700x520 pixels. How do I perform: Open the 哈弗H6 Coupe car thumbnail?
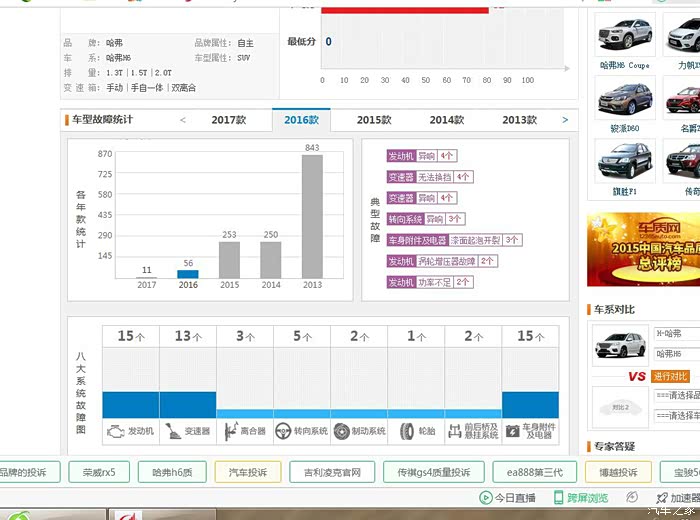(625, 37)
